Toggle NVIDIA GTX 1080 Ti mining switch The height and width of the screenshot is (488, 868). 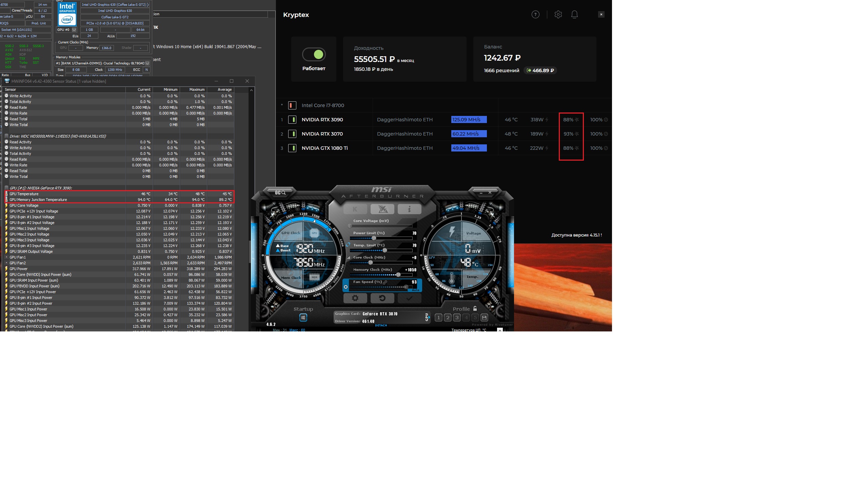pos(292,148)
